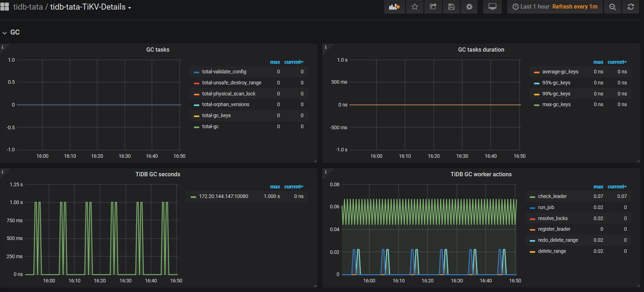Open the Share dashboard icon
This screenshot has height=292, width=644.
point(433,7)
